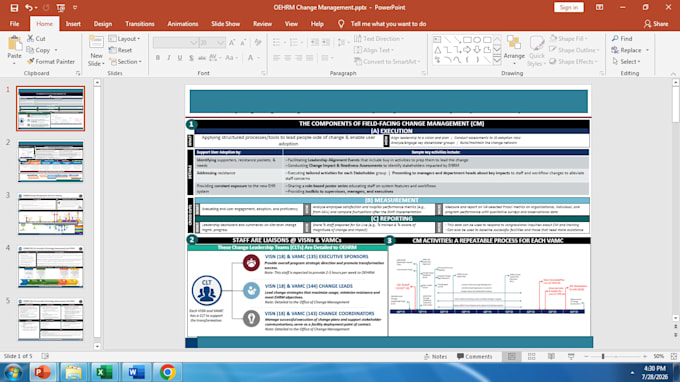
Task: Open Replace options
Action: point(630,50)
